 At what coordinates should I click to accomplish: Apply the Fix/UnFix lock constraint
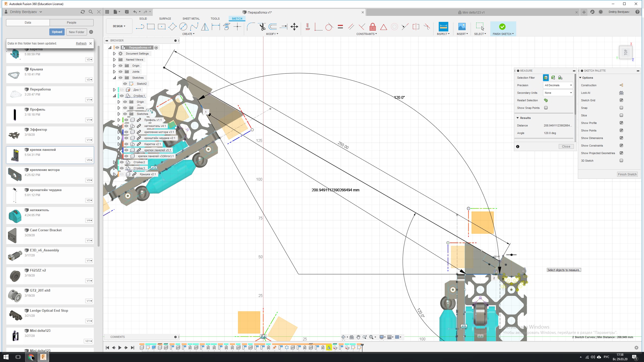tap(373, 27)
